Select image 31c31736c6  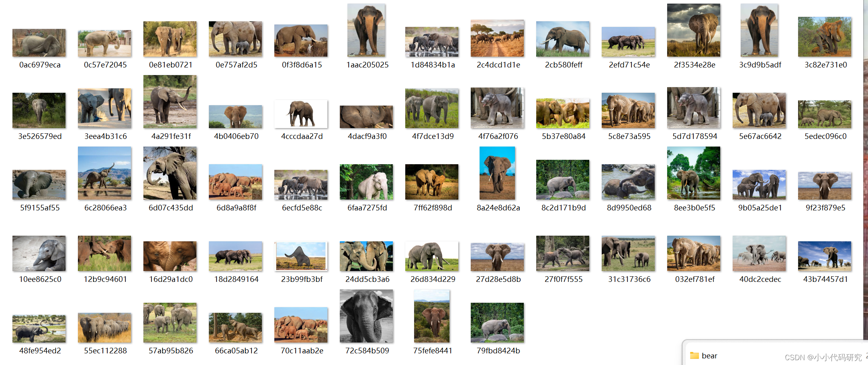628,253
